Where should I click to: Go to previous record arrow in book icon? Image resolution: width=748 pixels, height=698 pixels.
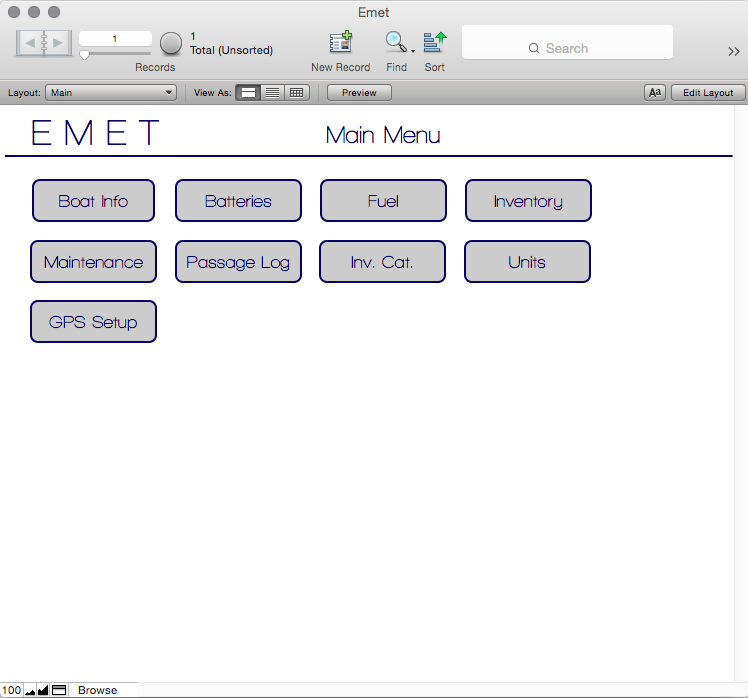tap(30, 43)
